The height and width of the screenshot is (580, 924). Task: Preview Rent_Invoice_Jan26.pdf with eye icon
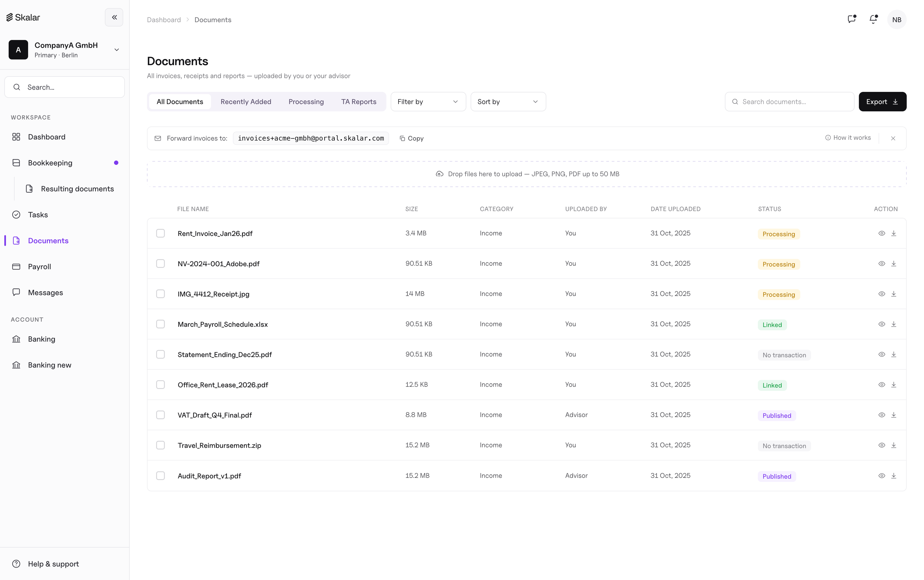pos(881,233)
